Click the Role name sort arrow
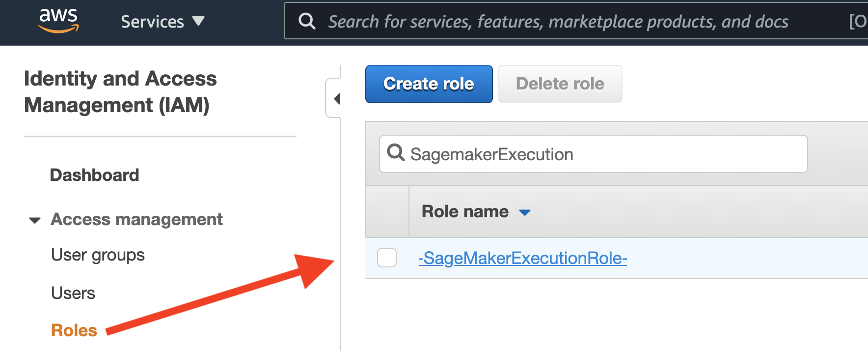This screenshot has width=868, height=351. click(x=525, y=212)
